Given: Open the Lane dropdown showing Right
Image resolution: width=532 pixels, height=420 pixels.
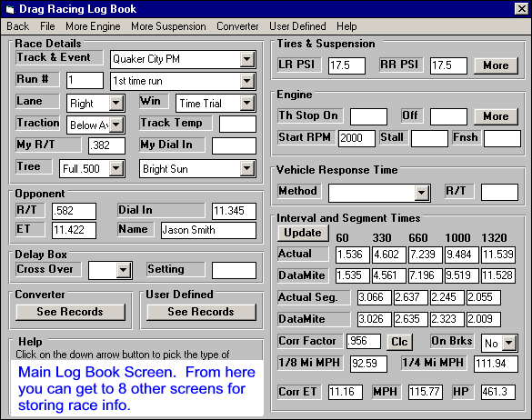Looking at the screenshot, I should [116, 103].
